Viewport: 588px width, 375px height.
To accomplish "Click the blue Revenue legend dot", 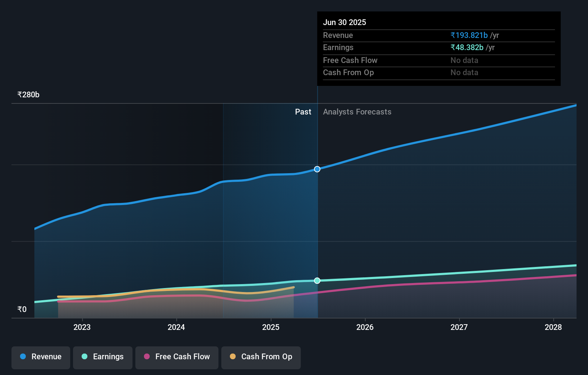I will [22, 357].
